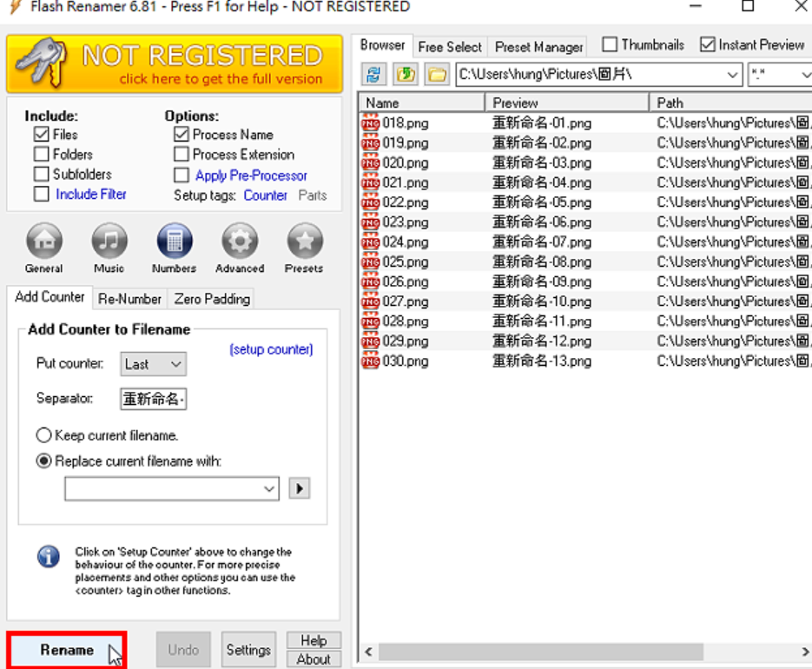Click the PNG icon of 030.png
The image size is (812, 669).
pyautogui.click(x=370, y=361)
